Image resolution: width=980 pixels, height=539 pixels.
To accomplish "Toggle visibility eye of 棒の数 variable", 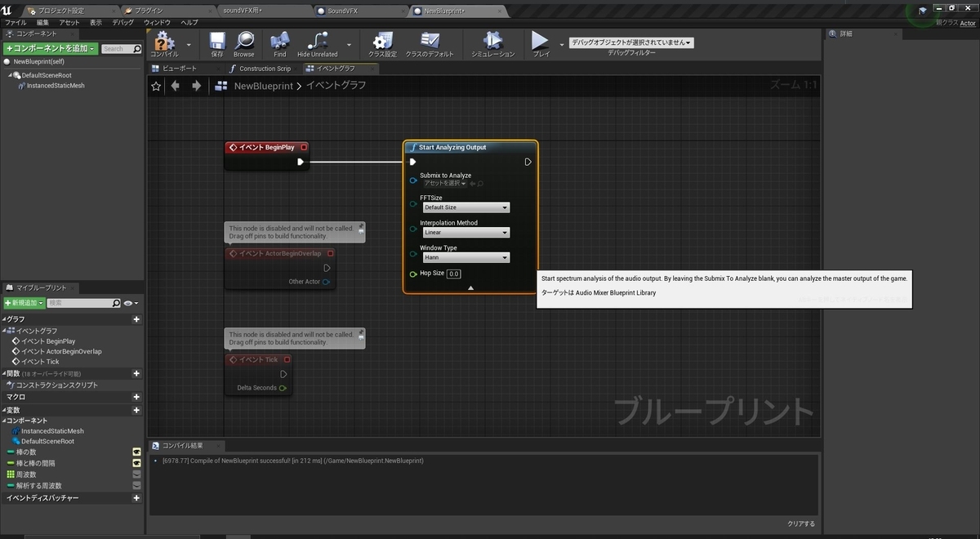I will point(136,452).
